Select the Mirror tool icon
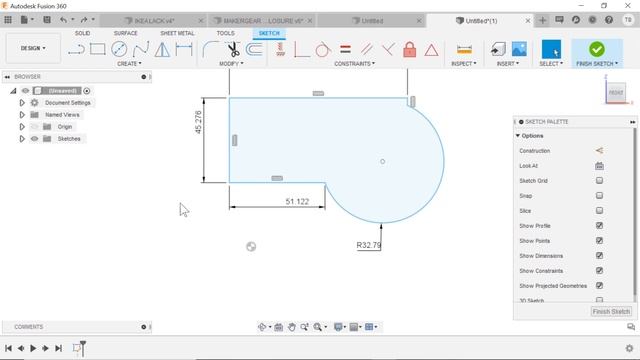This screenshot has width=640, height=360. [162, 49]
